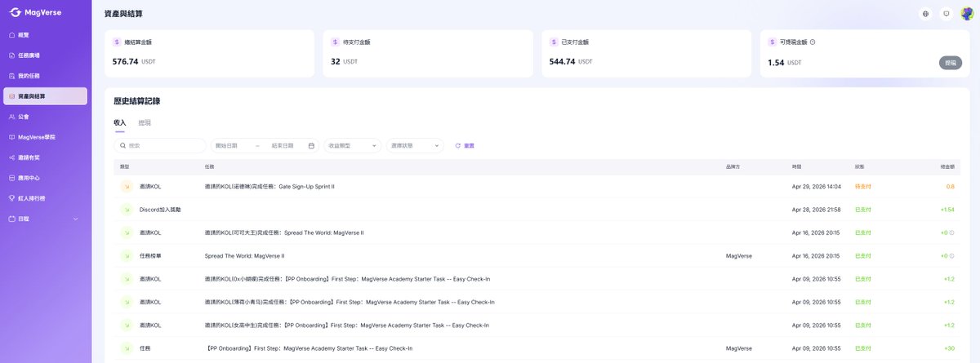Viewport: 980px width, 363px height.
Task: Switch to the 收入 tab
Action: click(120, 122)
